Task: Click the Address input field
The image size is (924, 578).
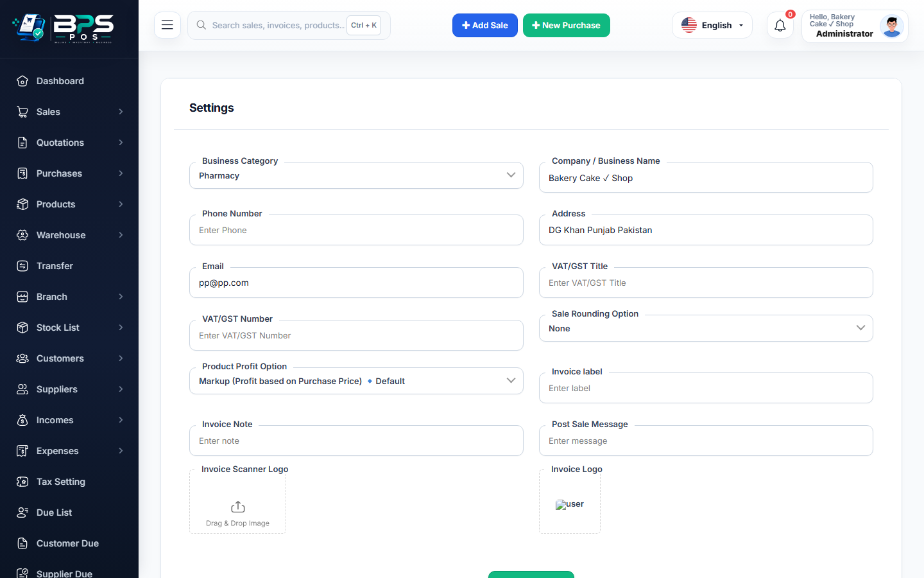Action: (x=706, y=230)
